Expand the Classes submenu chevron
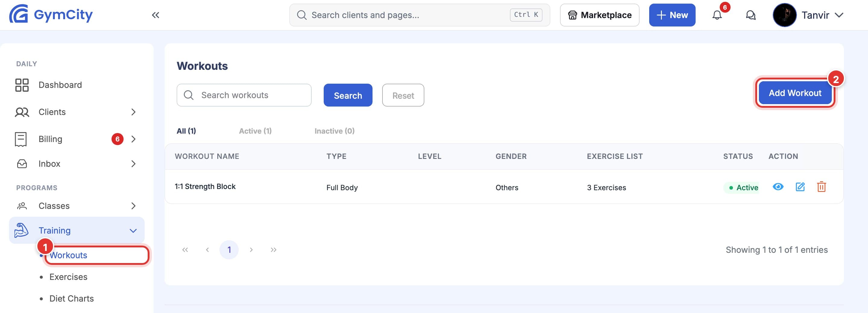The height and width of the screenshot is (313, 868). coord(134,206)
